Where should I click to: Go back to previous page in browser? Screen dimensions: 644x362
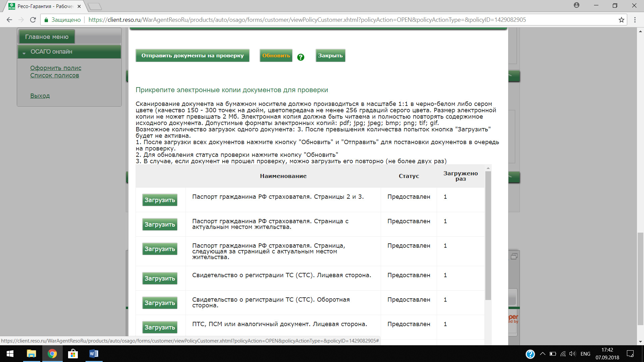pos(9,20)
